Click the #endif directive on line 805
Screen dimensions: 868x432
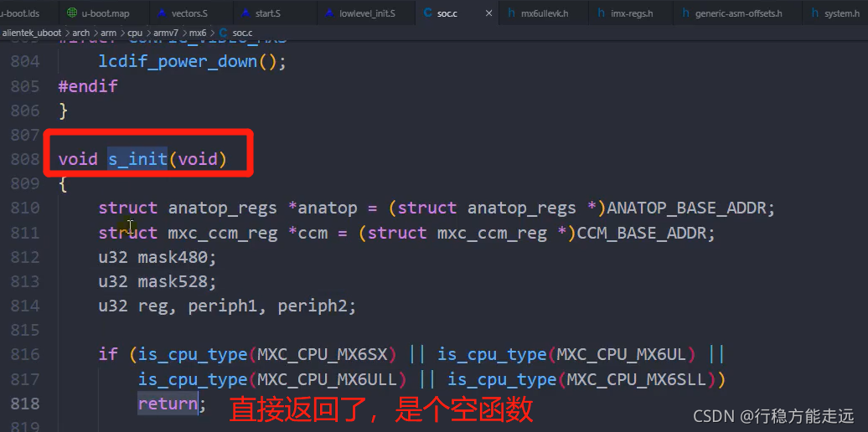88,86
